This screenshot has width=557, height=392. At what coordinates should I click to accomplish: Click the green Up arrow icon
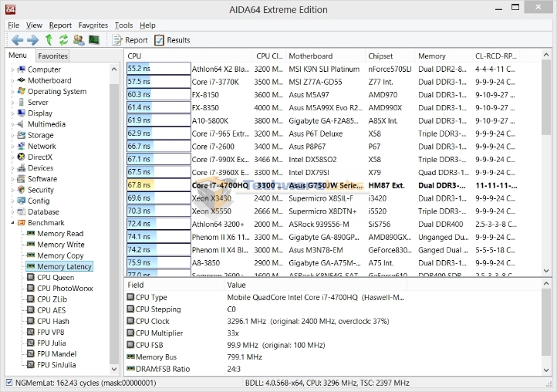[49, 40]
